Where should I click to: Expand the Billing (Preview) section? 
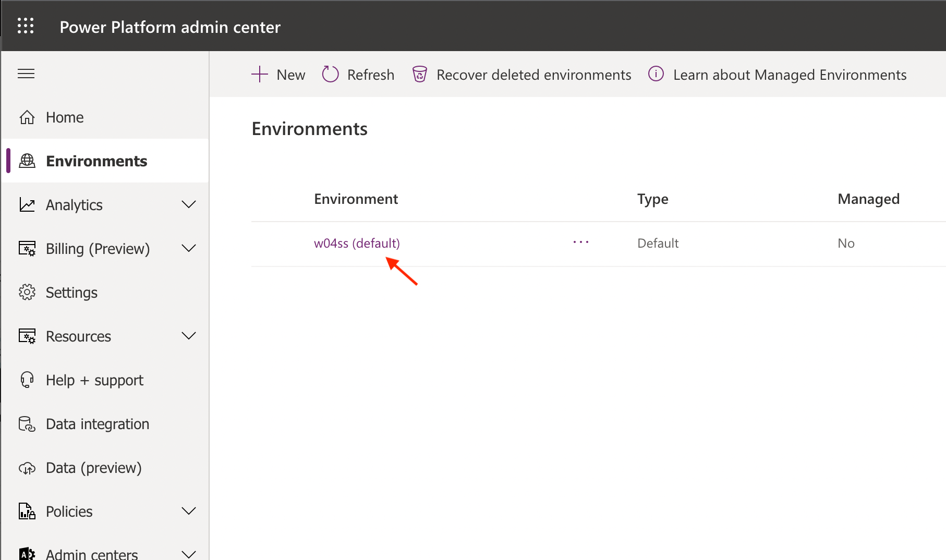pos(188,248)
